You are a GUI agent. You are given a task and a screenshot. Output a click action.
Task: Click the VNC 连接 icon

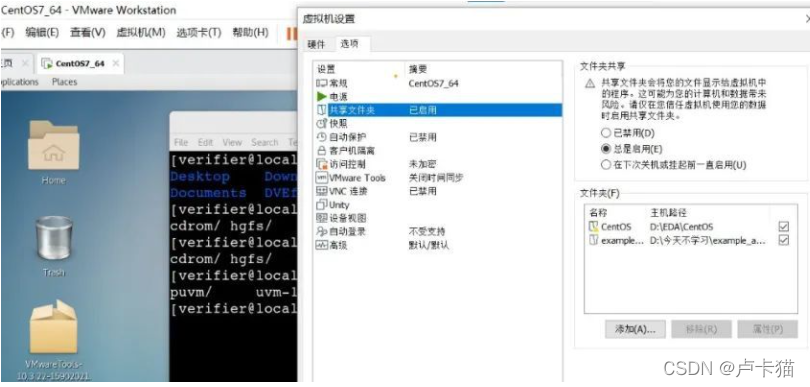[x=321, y=191]
